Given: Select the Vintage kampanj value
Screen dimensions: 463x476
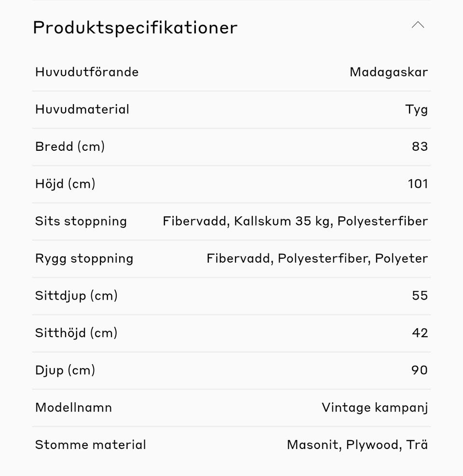Looking at the screenshot, I should coord(374,408).
